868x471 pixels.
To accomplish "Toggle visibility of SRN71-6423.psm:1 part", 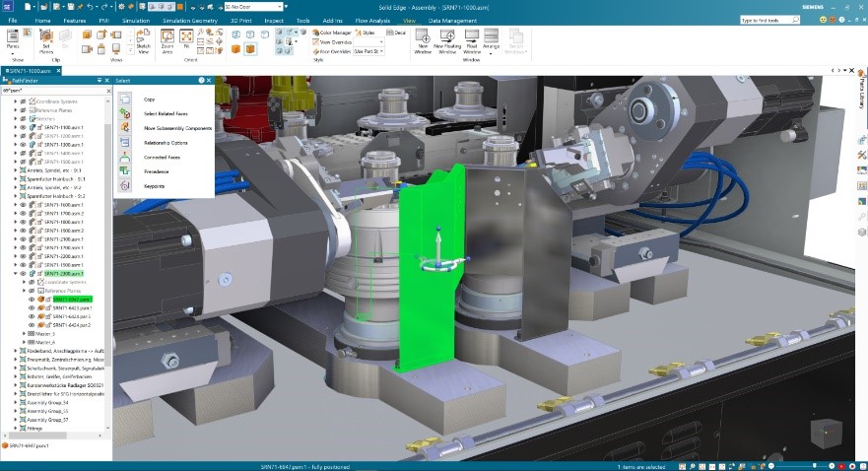I will pos(32,307).
